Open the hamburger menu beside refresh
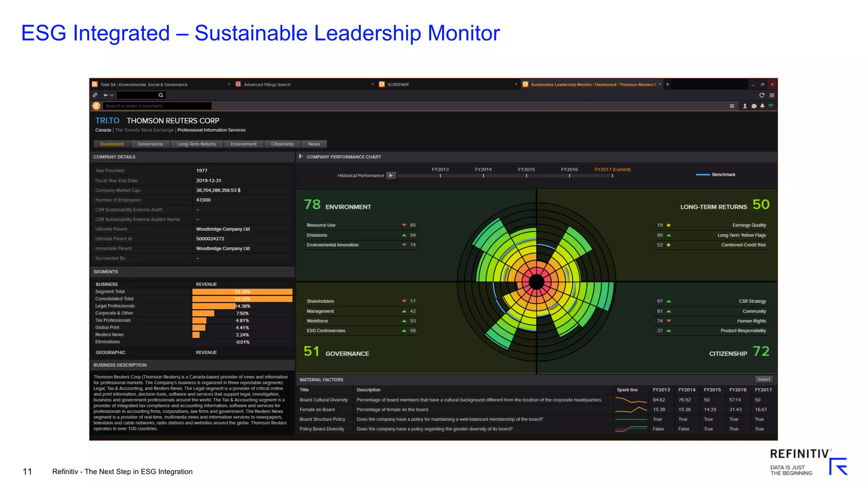This screenshot has width=868, height=488. tap(772, 95)
